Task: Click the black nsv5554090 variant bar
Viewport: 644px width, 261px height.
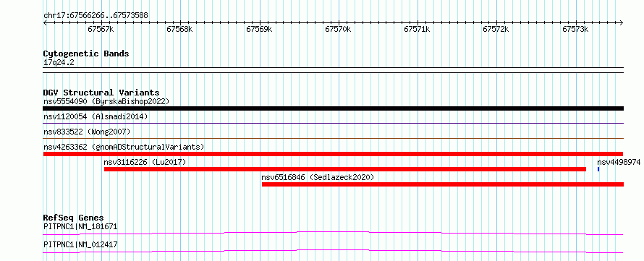Action: [333, 108]
